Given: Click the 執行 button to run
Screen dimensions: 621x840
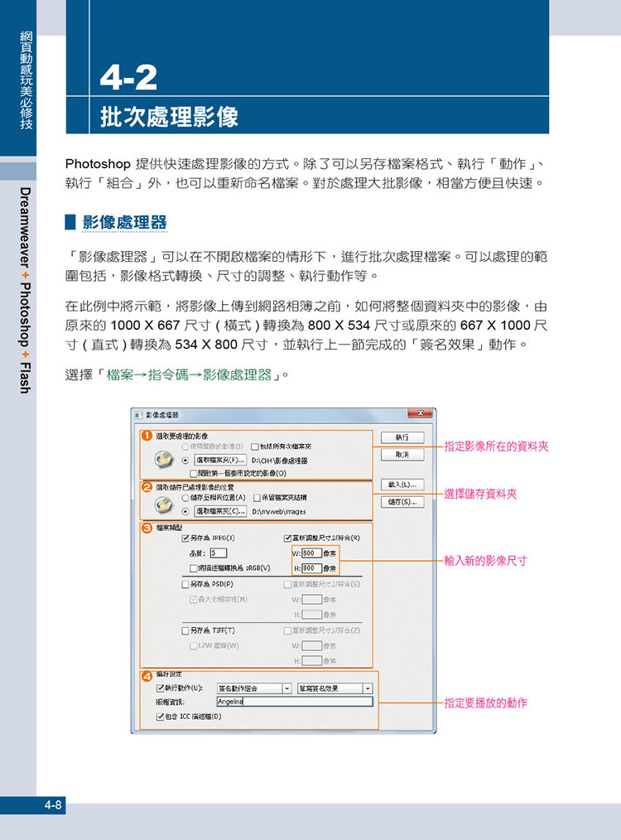Looking at the screenshot, I should (402, 437).
